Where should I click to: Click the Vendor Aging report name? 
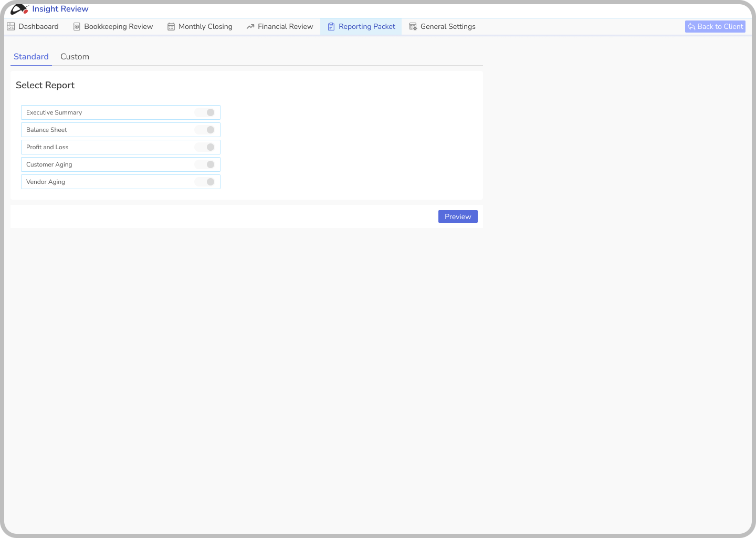pyautogui.click(x=46, y=182)
